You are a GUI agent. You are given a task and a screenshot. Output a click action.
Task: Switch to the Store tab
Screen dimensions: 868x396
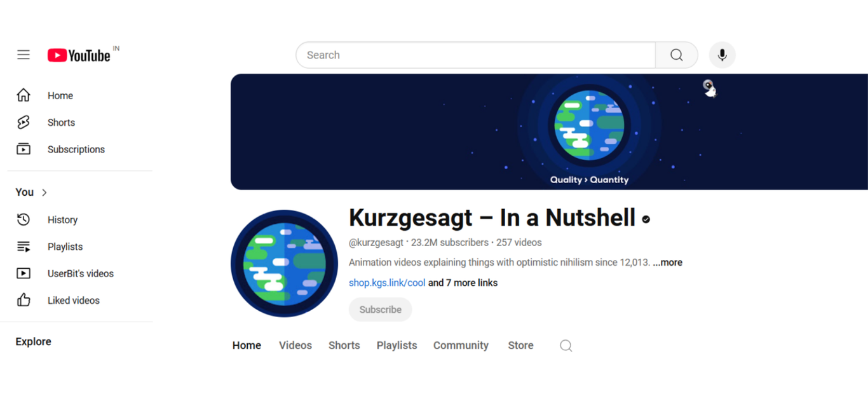pos(520,346)
